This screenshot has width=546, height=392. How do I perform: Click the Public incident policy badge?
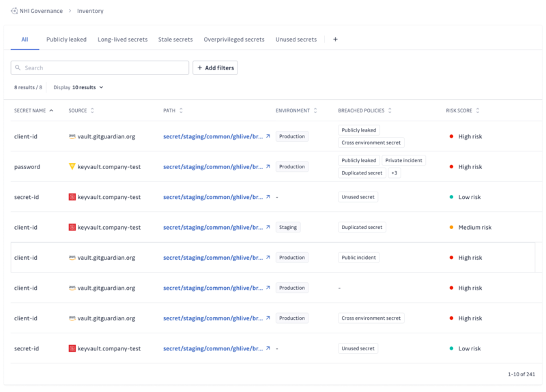pos(360,258)
